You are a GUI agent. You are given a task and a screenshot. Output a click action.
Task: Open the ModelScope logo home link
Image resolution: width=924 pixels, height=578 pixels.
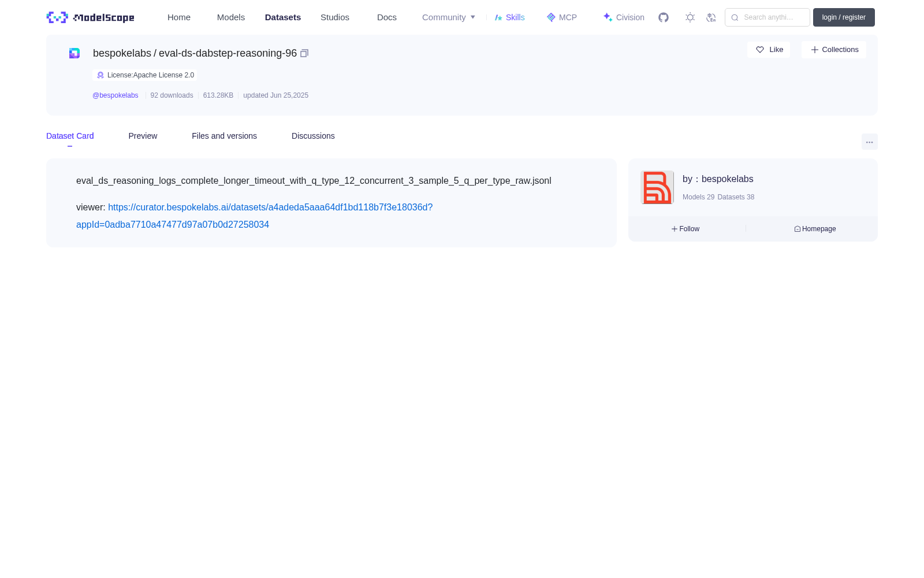[91, 17]
